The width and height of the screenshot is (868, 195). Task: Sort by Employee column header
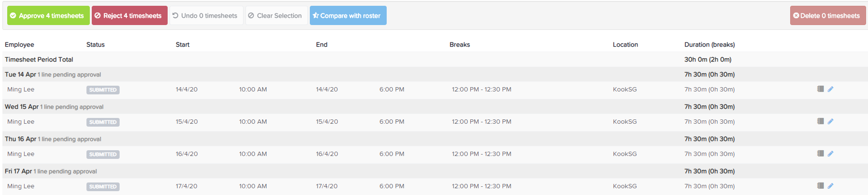point(19,45)
